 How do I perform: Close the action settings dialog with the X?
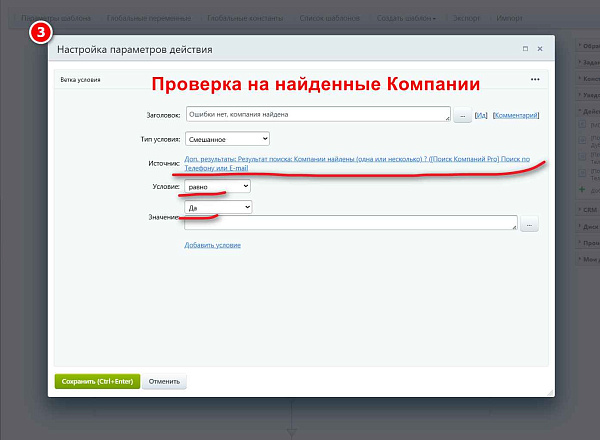click(x=540, y=49)
